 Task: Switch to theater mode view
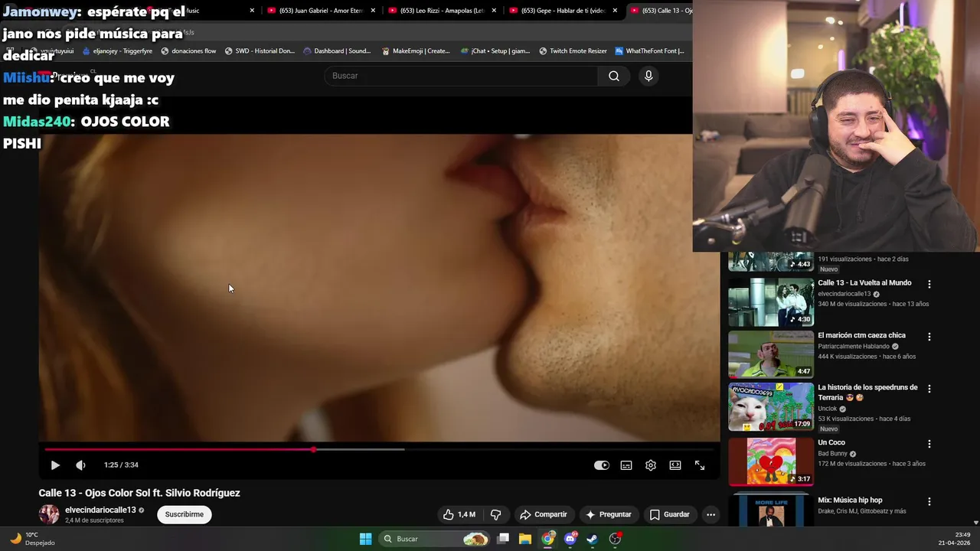(x=675, y=465)
